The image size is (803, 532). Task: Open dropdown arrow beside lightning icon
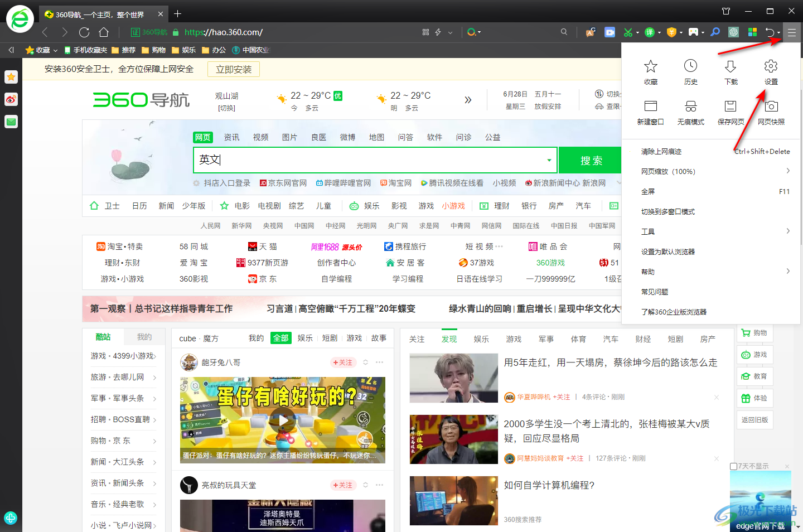(x=451, y=32)
